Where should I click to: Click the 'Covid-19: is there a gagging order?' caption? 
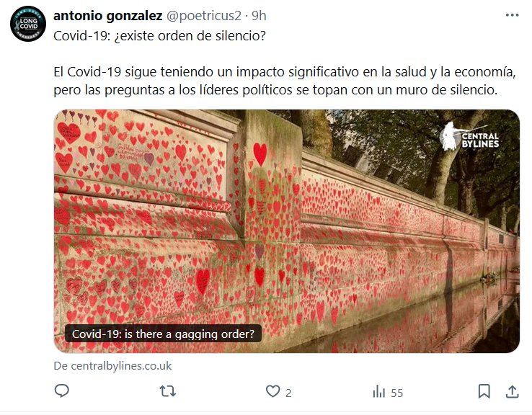tap(163, 334)
